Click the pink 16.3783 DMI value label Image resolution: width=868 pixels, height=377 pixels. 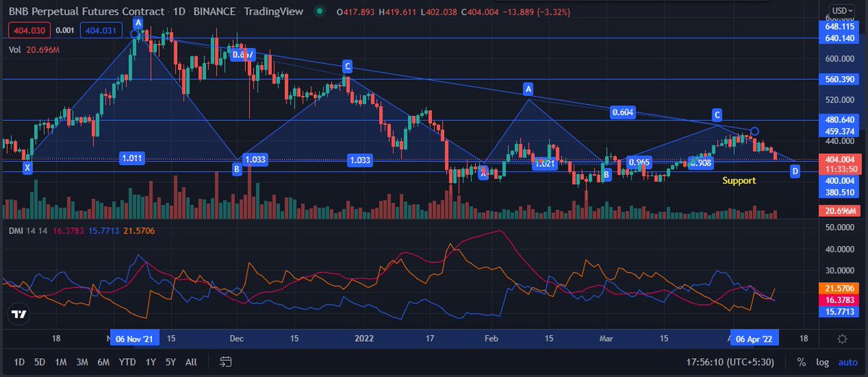[x=840, y=300]
